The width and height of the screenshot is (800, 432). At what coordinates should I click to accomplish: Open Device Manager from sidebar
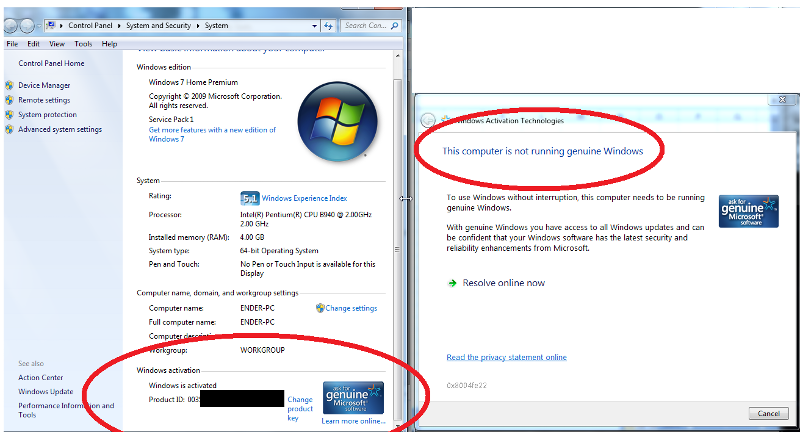click(x=44, y=85)
